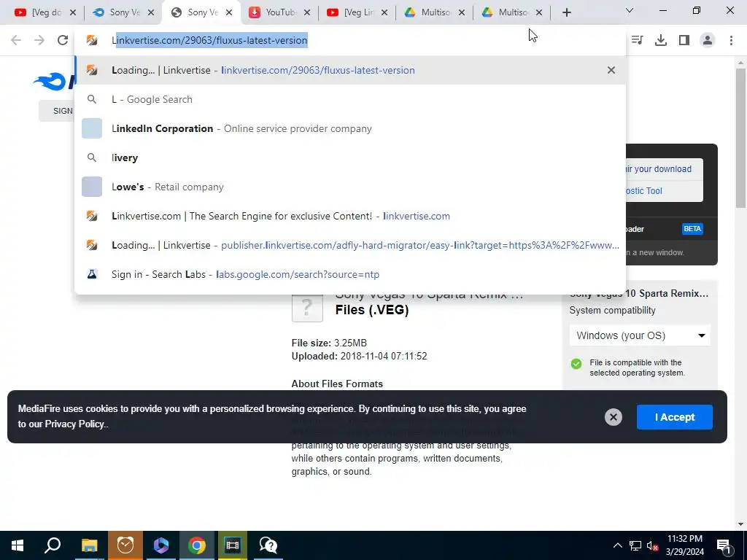This screenshot has width=747, height=560.
Task: Open the System compatibility OS dropdown
Action: pos(640,335)
